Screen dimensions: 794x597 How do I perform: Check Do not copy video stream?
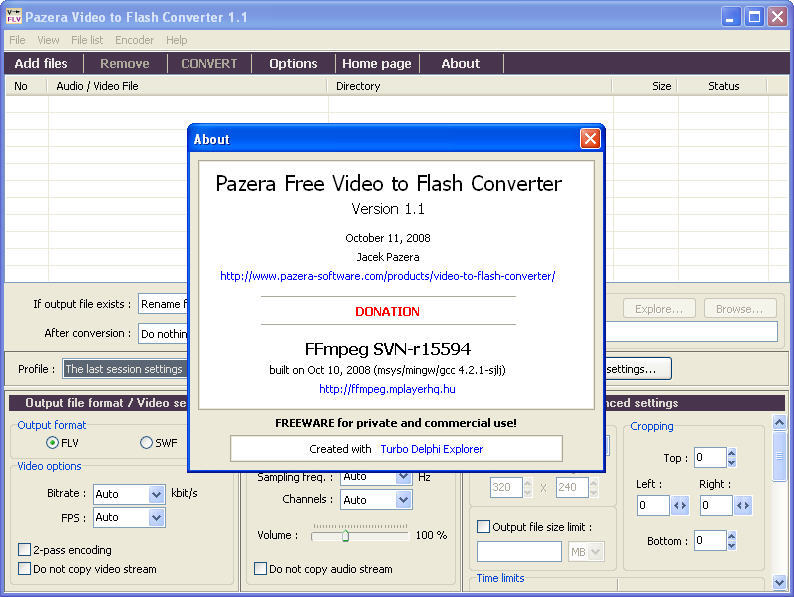24,568
